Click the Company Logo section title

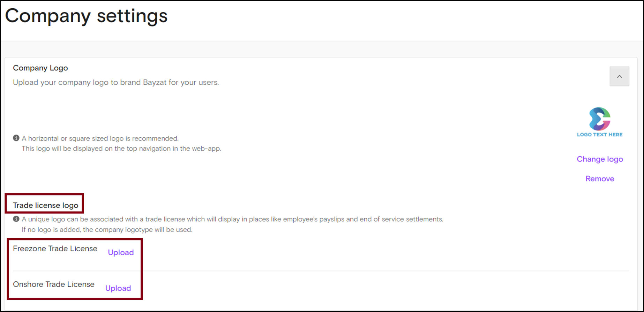point(40,68)
